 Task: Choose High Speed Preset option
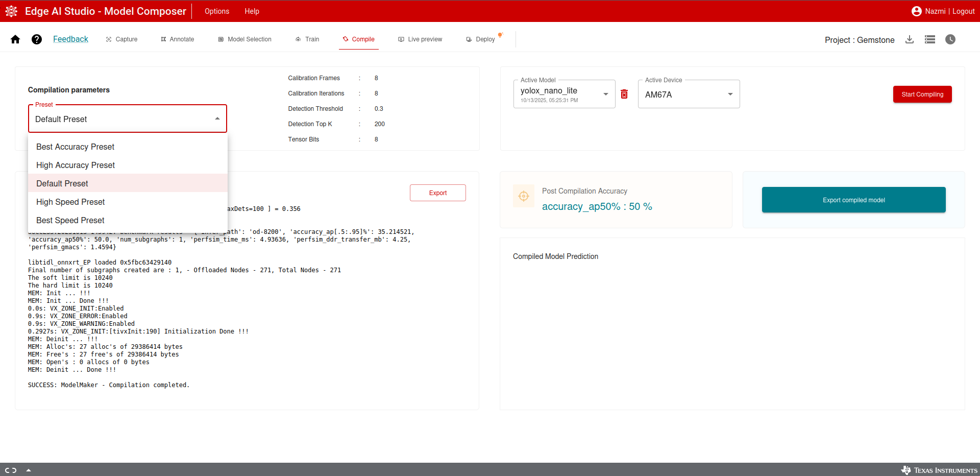128,202
